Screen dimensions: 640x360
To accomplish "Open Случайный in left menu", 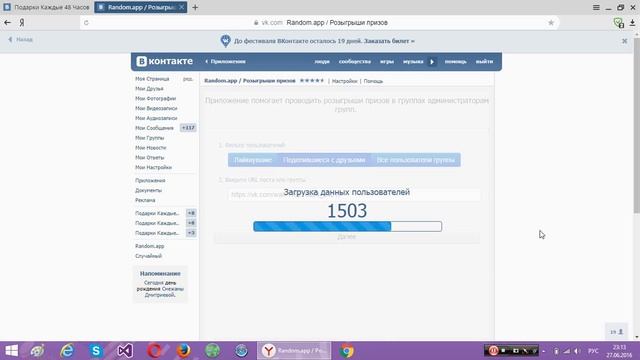I will [x=149, y=256].
